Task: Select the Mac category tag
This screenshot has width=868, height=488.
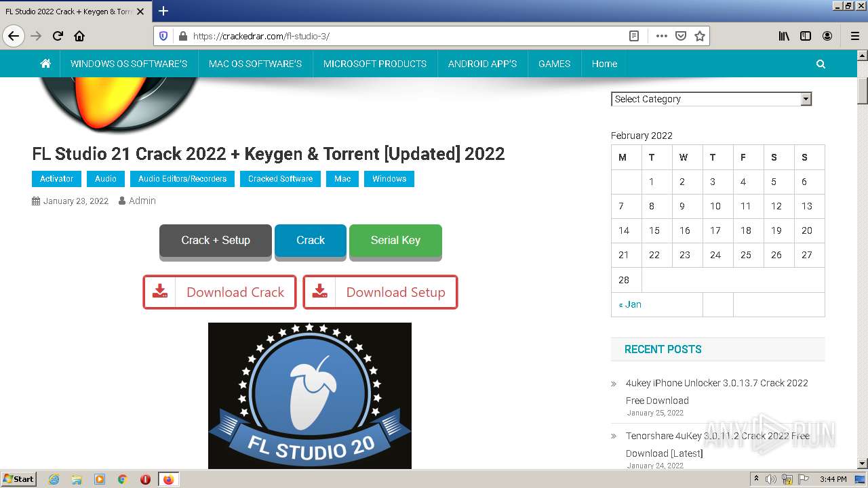Action: (x=342, y=179)
